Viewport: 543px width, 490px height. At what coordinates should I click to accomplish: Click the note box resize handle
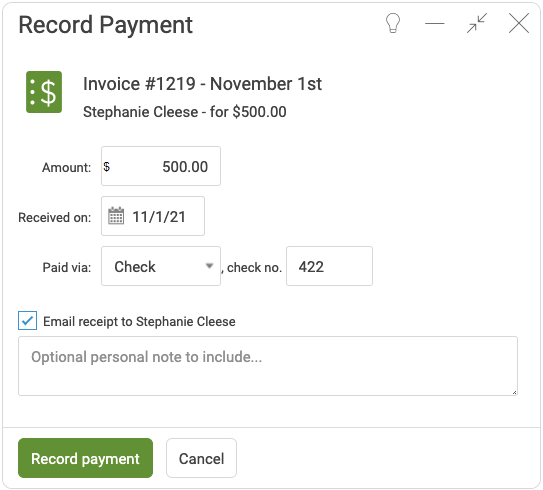pyautogui.click(x=514, y=392)
